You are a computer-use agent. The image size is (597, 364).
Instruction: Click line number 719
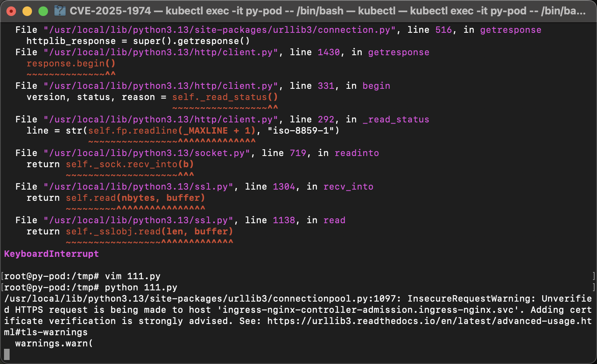(x=298, y=153)
